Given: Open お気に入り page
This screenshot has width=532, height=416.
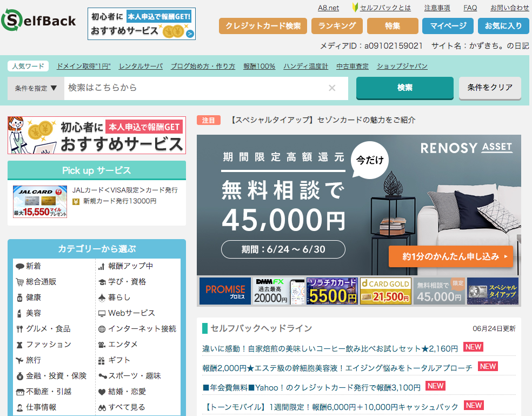Looking at the screenshot, I should pyautogui.click(x=503, y=26).
